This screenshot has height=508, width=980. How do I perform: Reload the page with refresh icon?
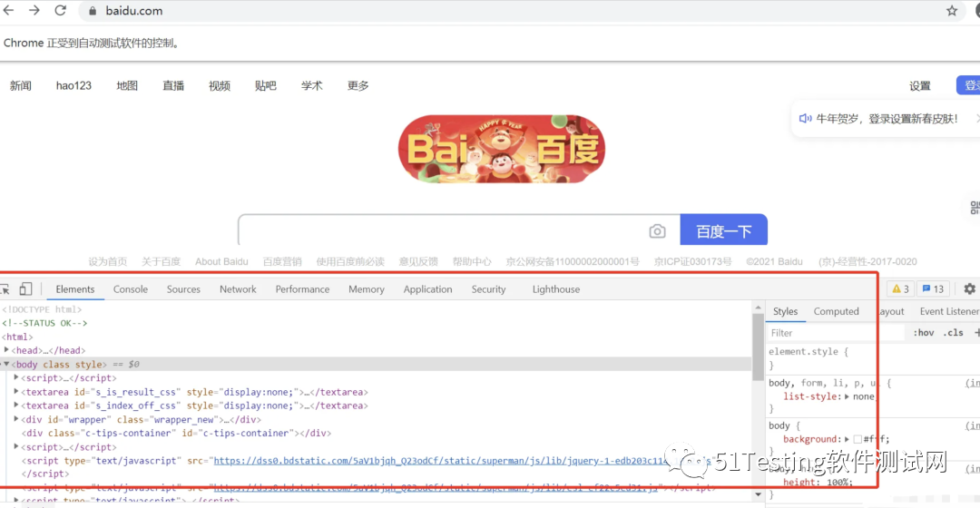click(61, 11)
